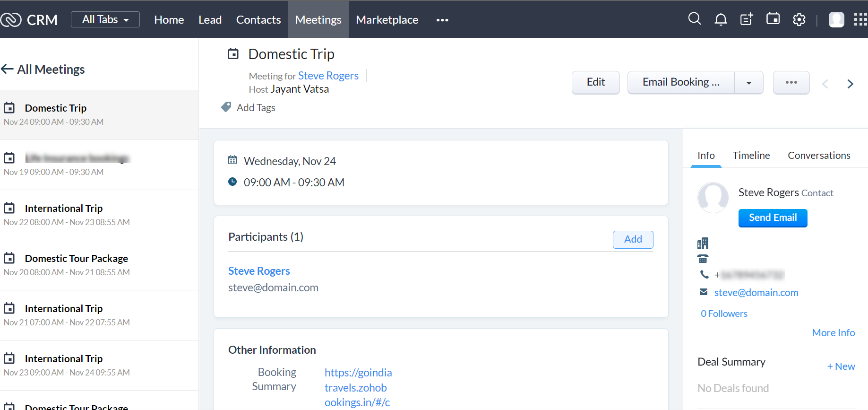Screen dimensions: 868x410
Task: Go to next meeting record arrow
Action: coord(850,84)
